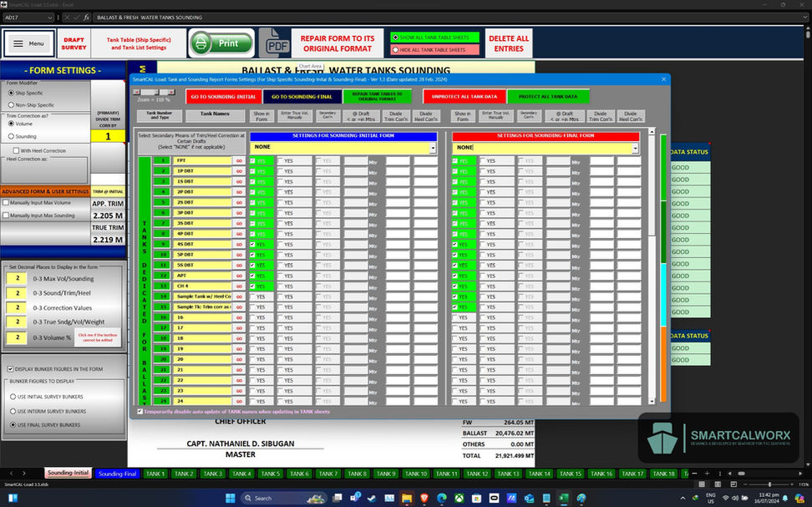The width and height of the screenshot is (812, 507).
Task: Toggle temporarily disable auto update checkbox
Action: (140, 412)
